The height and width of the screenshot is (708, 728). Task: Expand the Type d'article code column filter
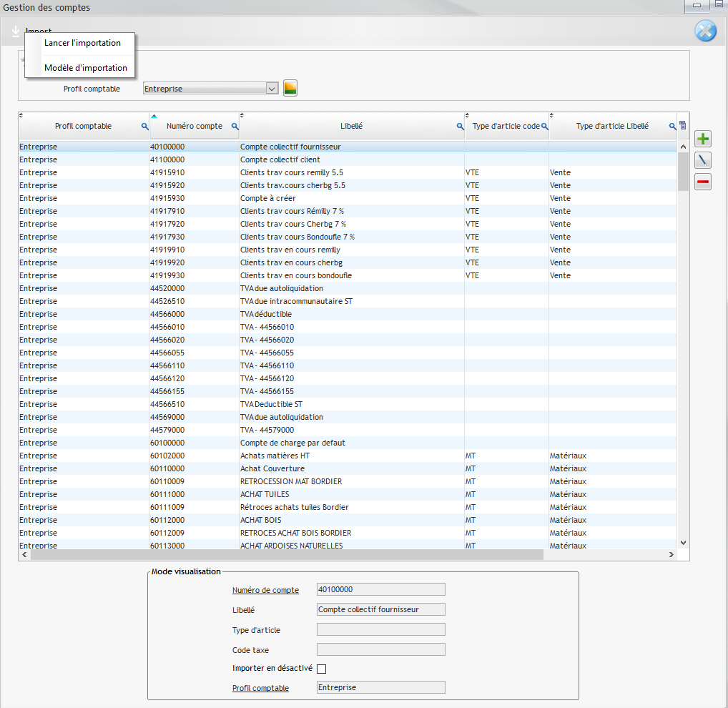tap(546, 126)
